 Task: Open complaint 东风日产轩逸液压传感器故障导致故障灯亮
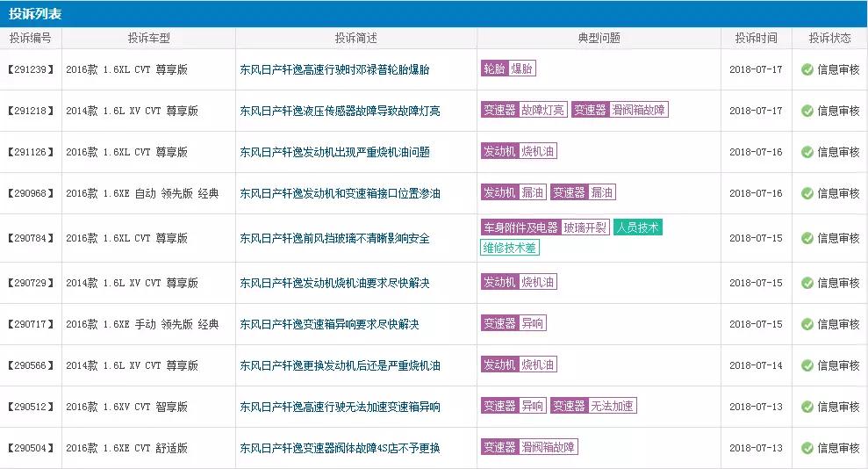click(x=340, y=111)
